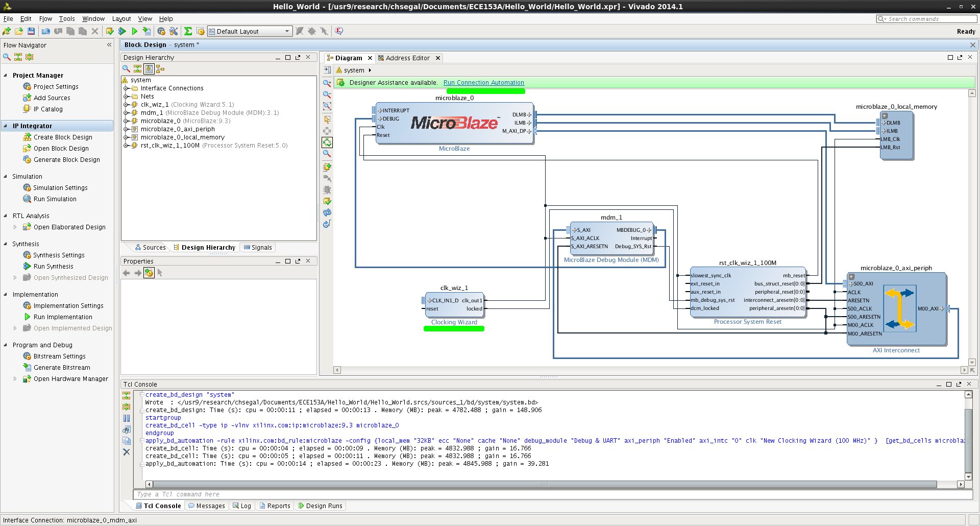Viewport: 980px width, 526px height.
Task: Toggle automatic selection-scroll button in Design Hierarchy
Action: tap(149, 69)
